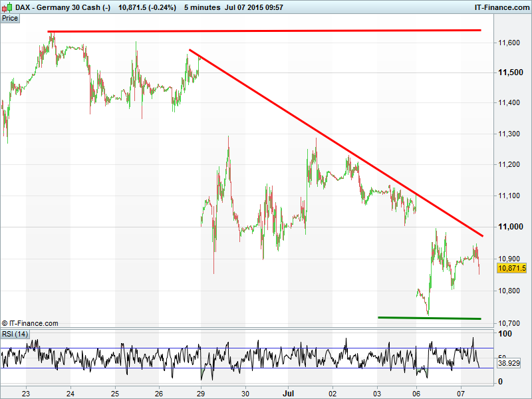
Task: Click the © IT-Finance.com copyright text
Action: click(30, 323)
